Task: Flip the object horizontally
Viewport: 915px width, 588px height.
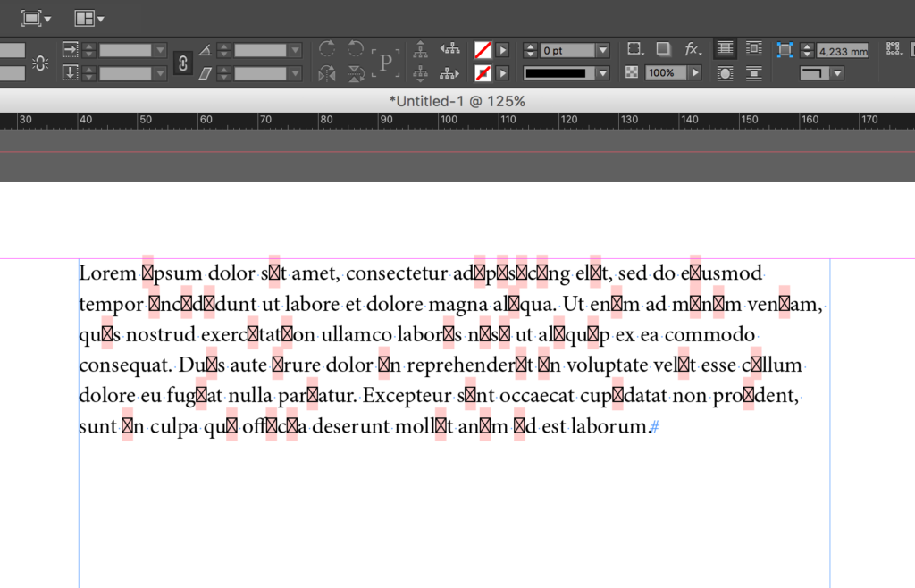Action: point(326,73)
